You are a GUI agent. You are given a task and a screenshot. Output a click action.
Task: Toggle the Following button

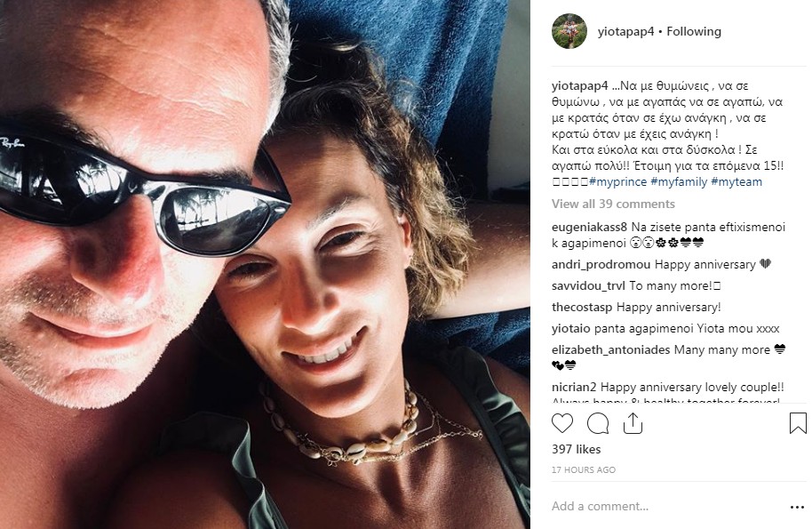[x=694, y=32]
